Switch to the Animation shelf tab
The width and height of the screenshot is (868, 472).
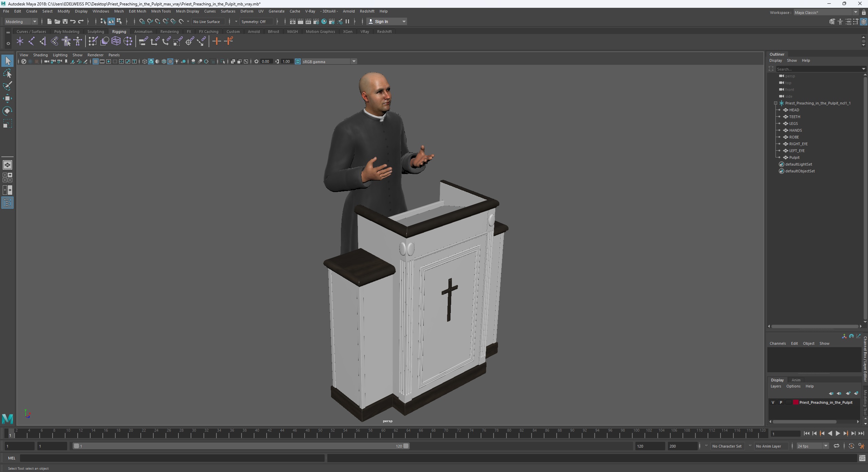pos(143,32)
